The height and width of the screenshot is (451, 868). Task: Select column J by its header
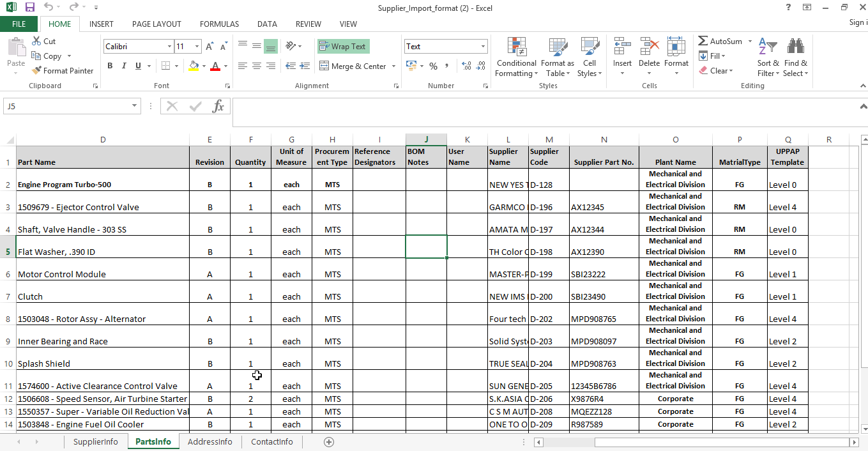426,140
